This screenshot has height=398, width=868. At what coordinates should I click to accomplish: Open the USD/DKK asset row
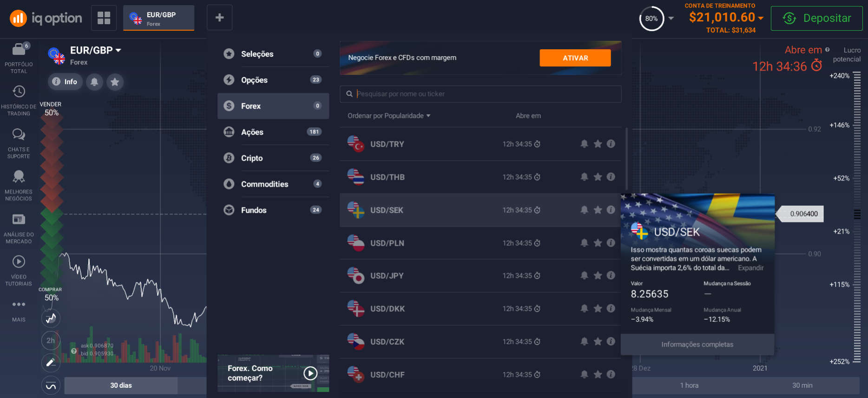pos(480,309)
